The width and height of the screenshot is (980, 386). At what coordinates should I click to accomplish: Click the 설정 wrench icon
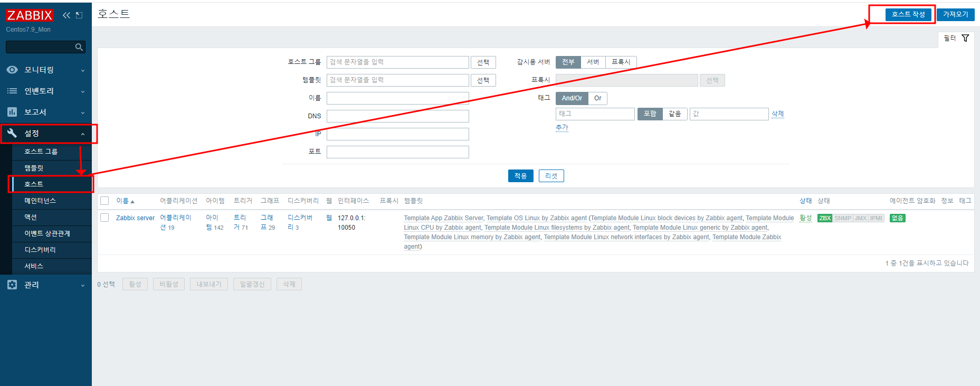click(12, 133)
